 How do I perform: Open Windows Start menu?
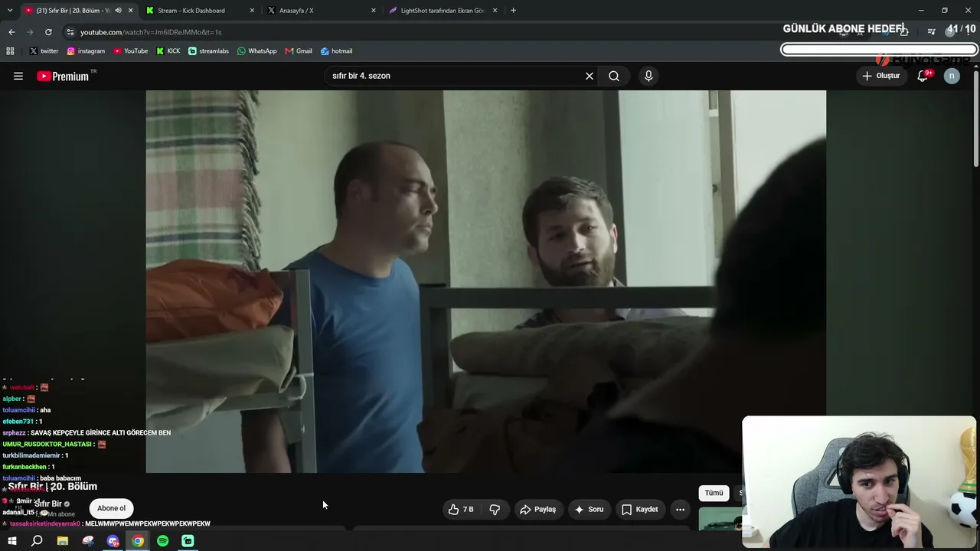(x=11, y=541)
